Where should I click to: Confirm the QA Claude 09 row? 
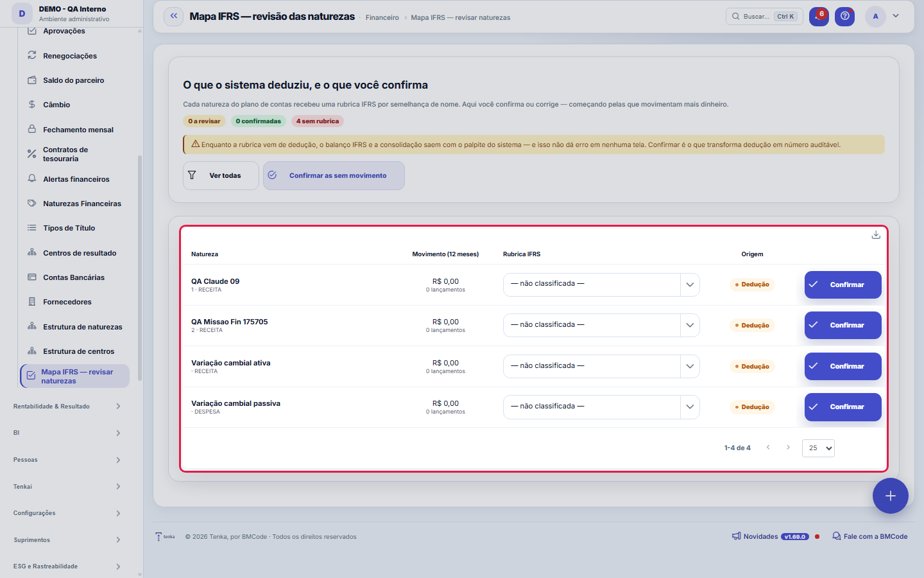[x=843, y=285]
